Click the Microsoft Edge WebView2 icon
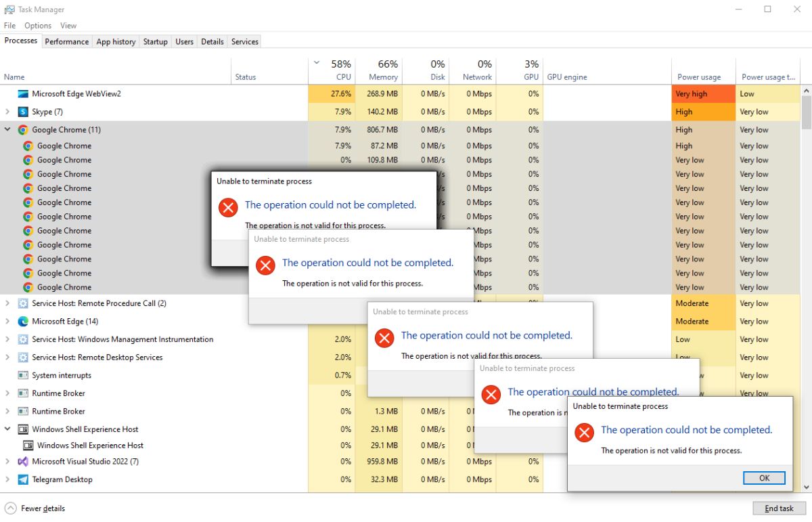Screen dimensions: 812x522 tap(23, 93)
